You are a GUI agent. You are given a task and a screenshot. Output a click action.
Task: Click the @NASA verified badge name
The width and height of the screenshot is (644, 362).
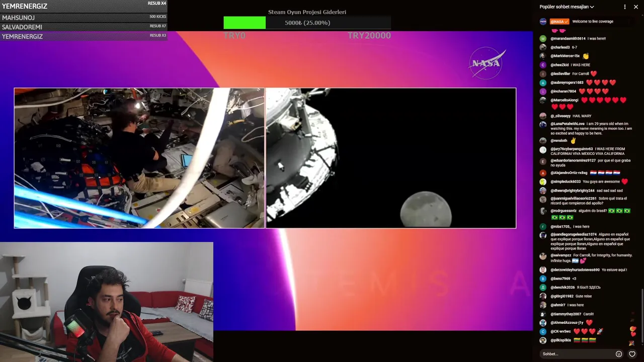[559, 22]
